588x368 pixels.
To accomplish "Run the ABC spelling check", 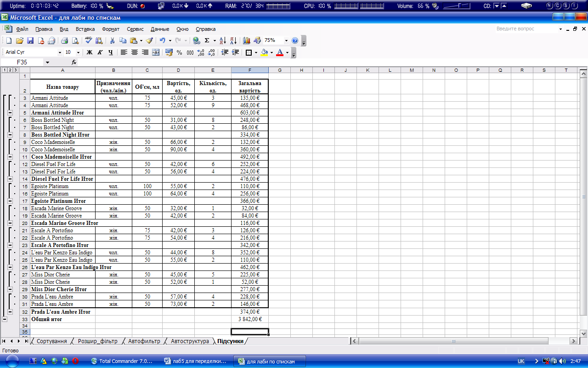I will click(x=89, y=40).
